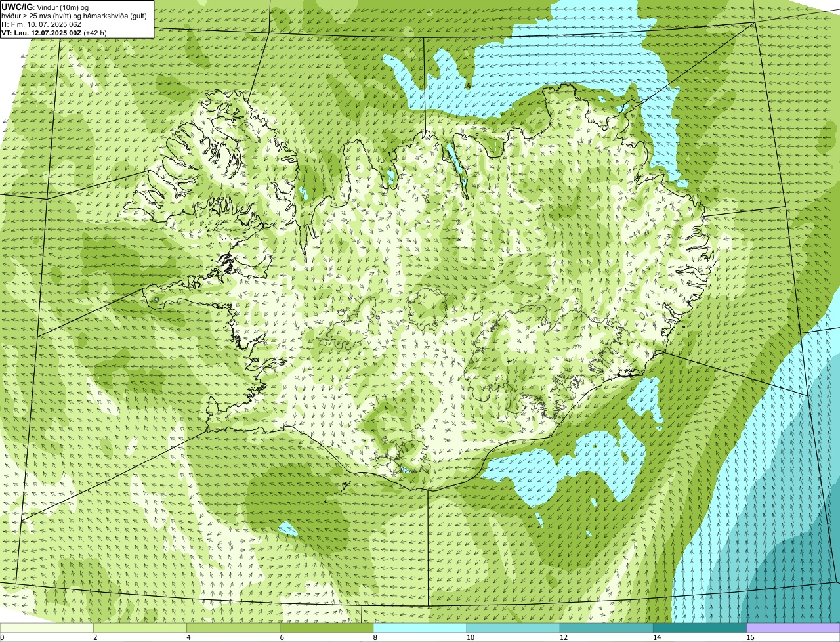Screen dimensions: 840x642
Task: Click the 'VT: Lau. 12.07.2025 00Z (+42 h)' line
Action: [x=54, y=33]
